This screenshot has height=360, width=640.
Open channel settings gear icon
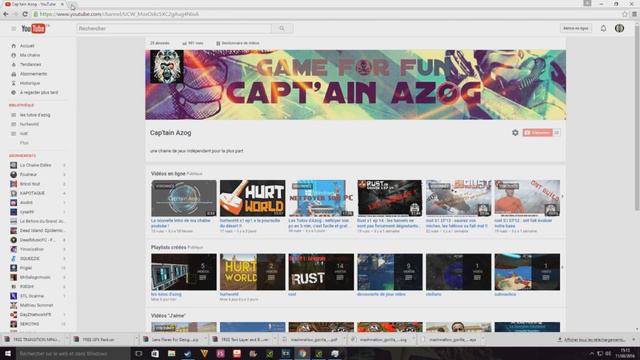click(515, 133)
